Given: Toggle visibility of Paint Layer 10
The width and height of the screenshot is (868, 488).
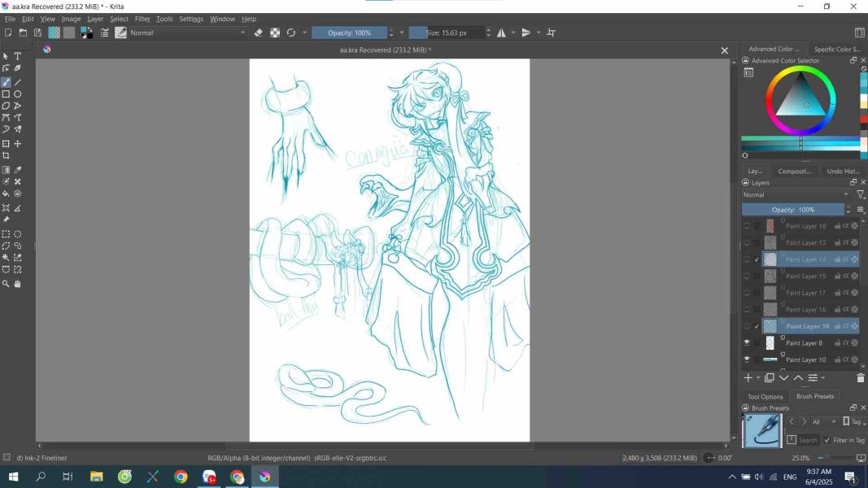Looking at the screenshot, I should pyautogui.click(x=747, y=359).
